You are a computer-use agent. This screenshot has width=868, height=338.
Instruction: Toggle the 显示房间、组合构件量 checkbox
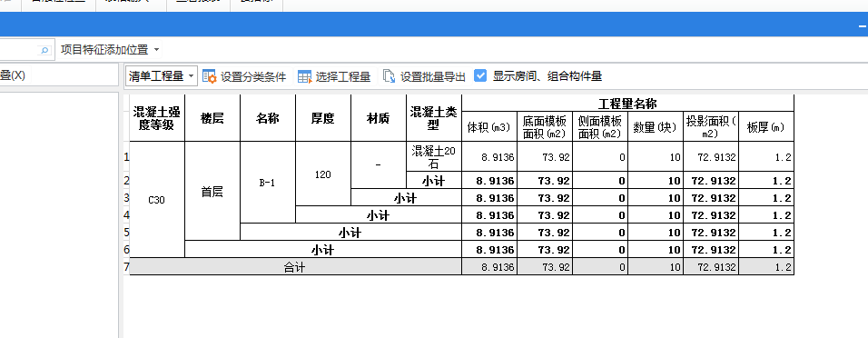tap(480, 76)
